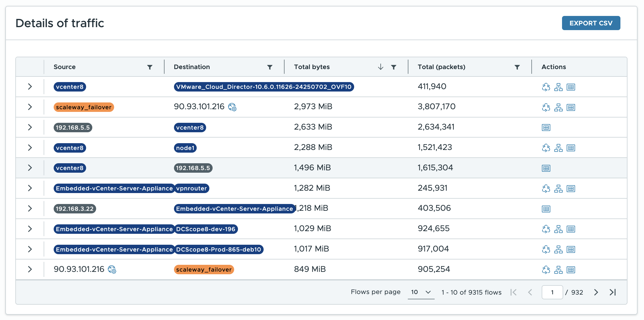Click the topology icon in the 849 MiB row

[x=558, y=270]
